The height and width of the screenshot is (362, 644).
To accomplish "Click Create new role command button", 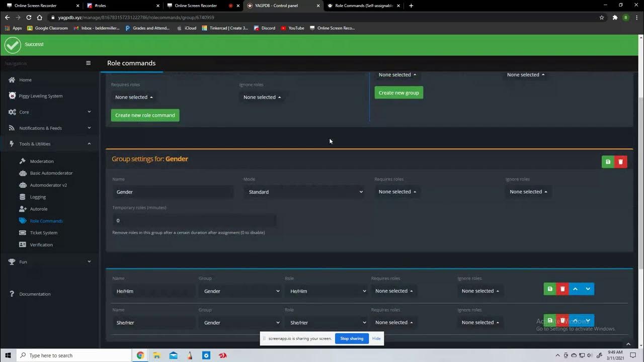I will point(145,115).
